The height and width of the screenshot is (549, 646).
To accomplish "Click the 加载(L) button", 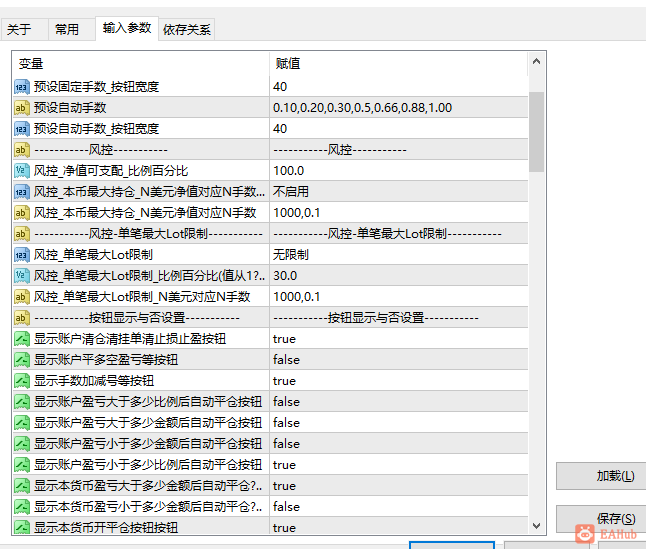I will (601, 476).
